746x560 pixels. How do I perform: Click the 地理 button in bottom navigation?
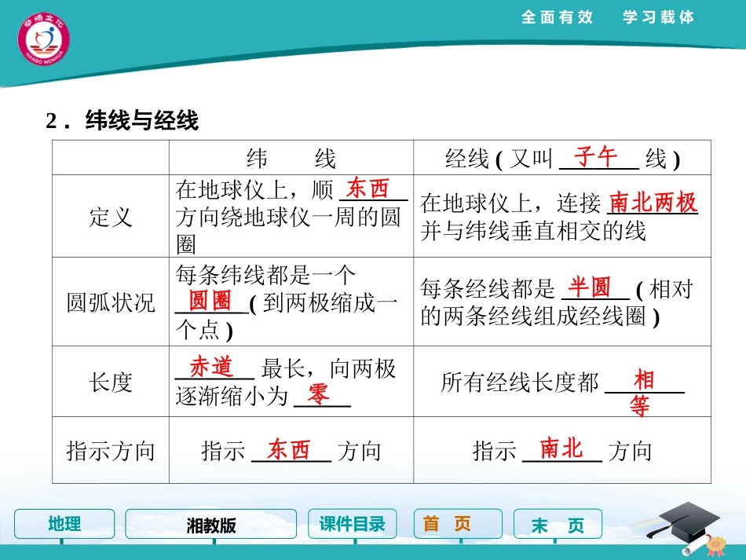point(64,524)
